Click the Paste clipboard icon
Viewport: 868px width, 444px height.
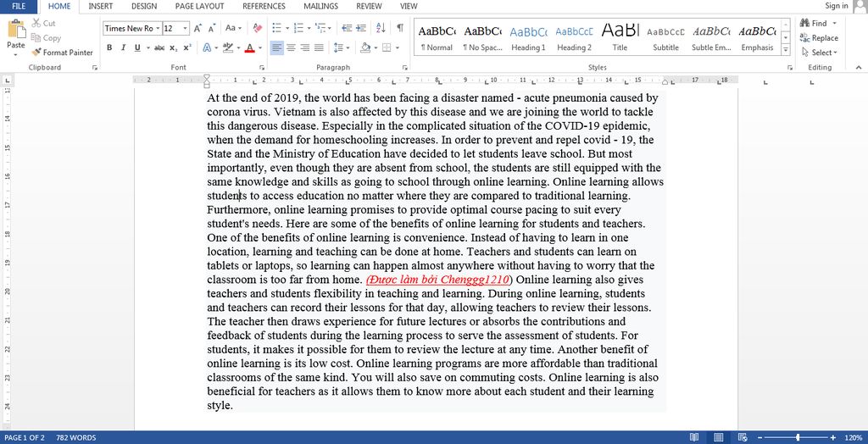(x=16, y=29)
